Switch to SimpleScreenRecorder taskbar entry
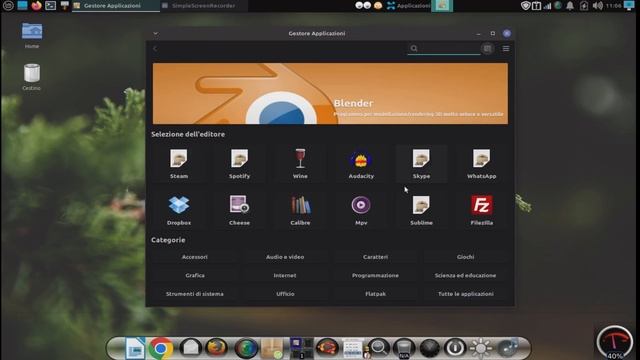 pyautogui.click(x=203, y=6)
